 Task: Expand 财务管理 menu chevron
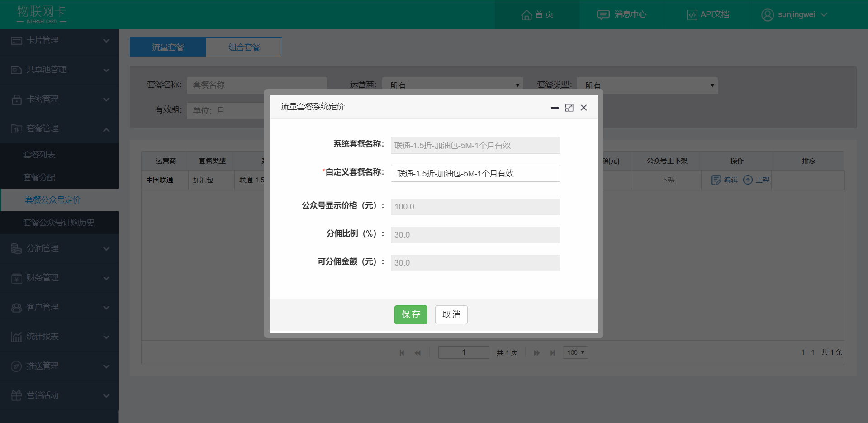[106, 279]
